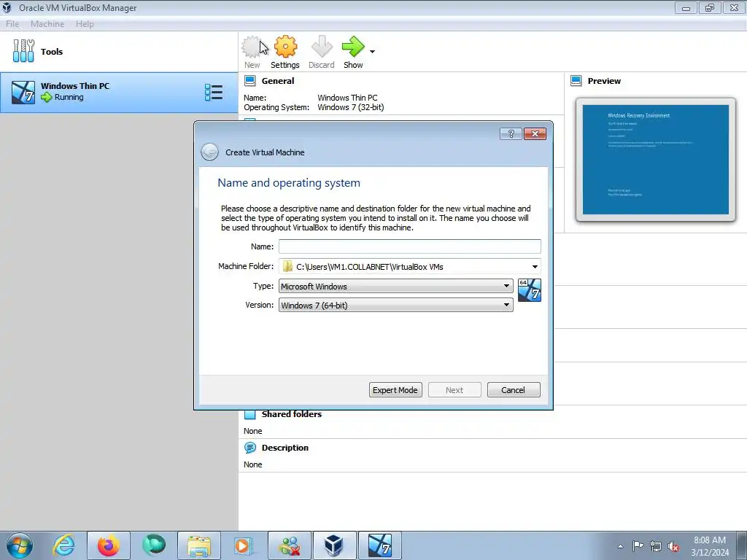Click the Action Center flag tray icon

[638, 546]
